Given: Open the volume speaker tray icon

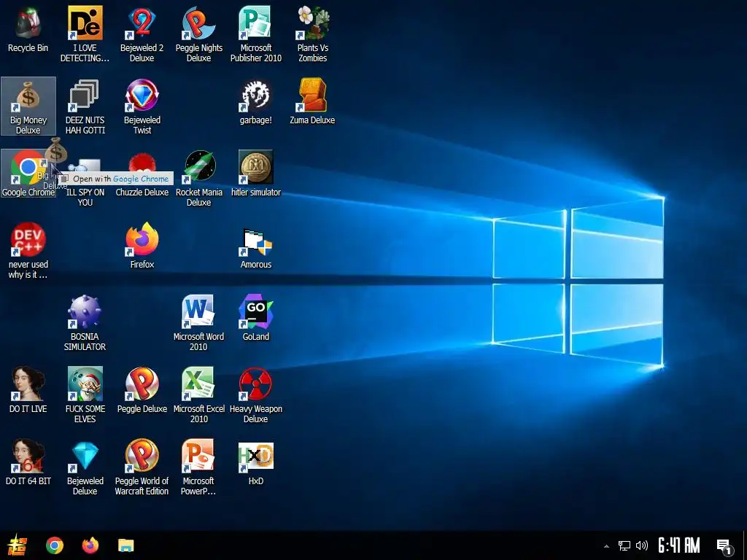Looking at the screenshot, I should coord(642,545).
